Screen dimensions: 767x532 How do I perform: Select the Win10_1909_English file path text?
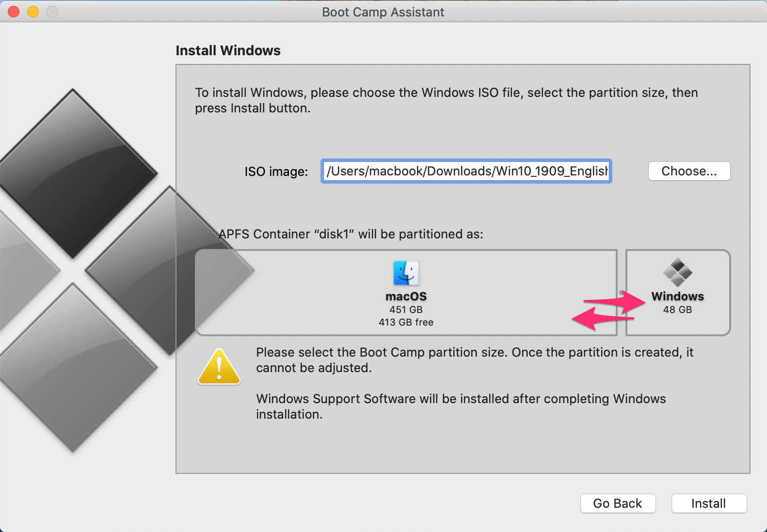465,171
